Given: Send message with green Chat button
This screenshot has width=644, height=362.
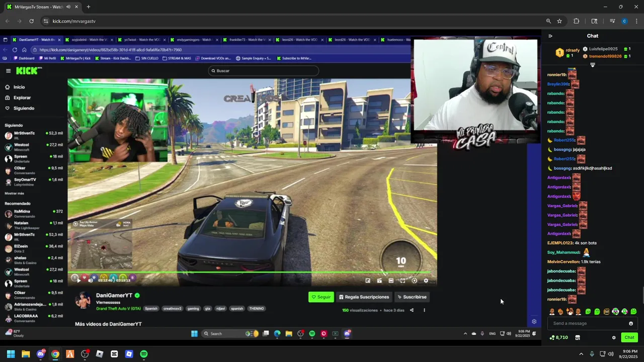Looking at the screenshot, I should coord(629,337).
